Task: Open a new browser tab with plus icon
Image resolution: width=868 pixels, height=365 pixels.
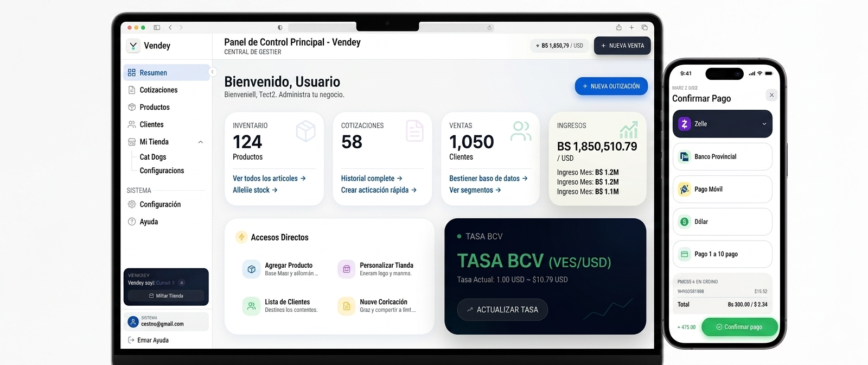Action: tap(631, 28)
